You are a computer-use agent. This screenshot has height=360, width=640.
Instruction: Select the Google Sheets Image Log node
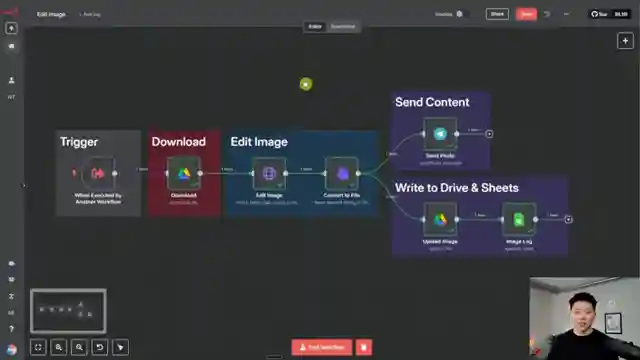519,220
